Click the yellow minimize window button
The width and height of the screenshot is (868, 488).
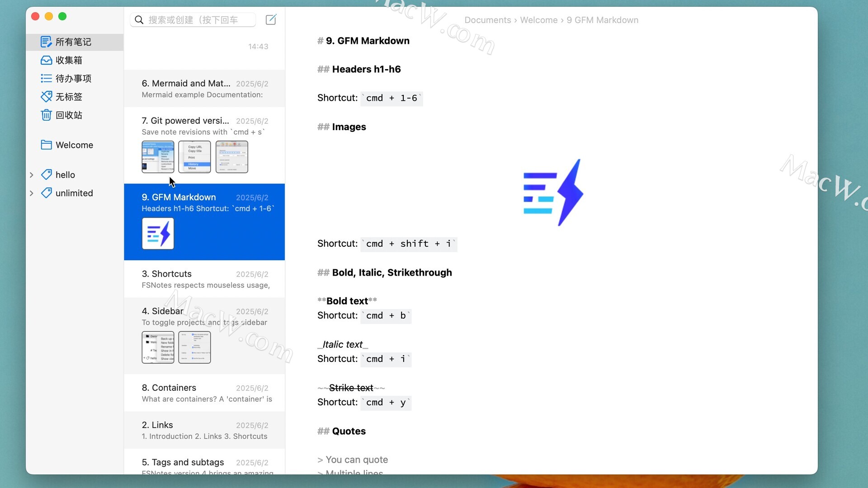point(49,16)
